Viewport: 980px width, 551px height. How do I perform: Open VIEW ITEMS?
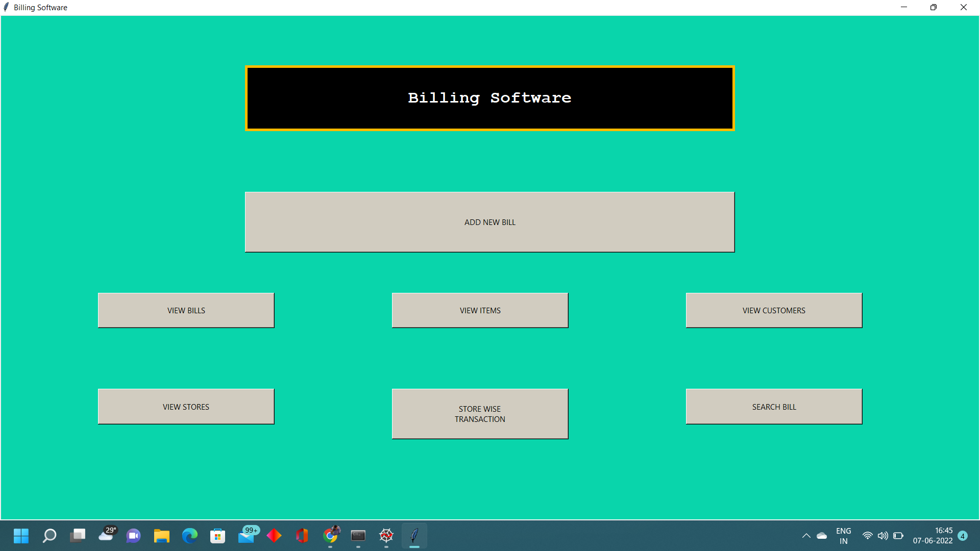[479, 310]
